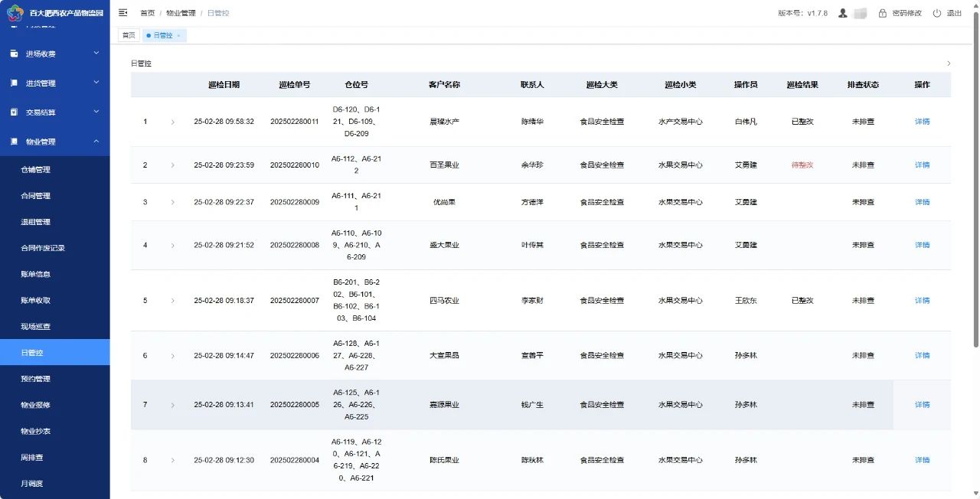
Task: Switch to the 首页 tab
Action: click(128, 35)
